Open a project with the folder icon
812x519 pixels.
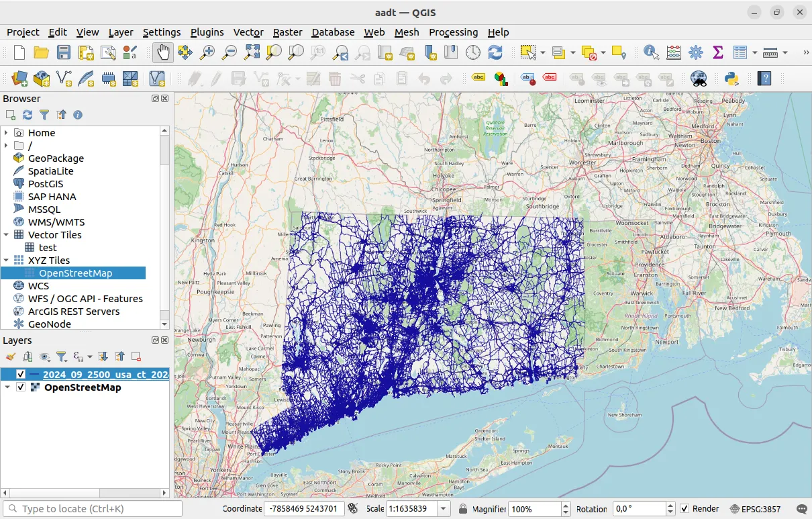pos(42,52)
